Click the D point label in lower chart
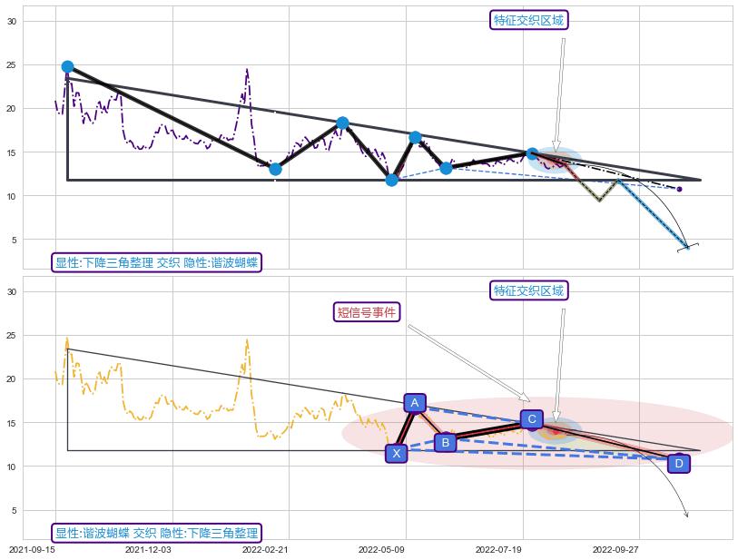This screenshot has width=738, height=560. (x=677, y=464)
